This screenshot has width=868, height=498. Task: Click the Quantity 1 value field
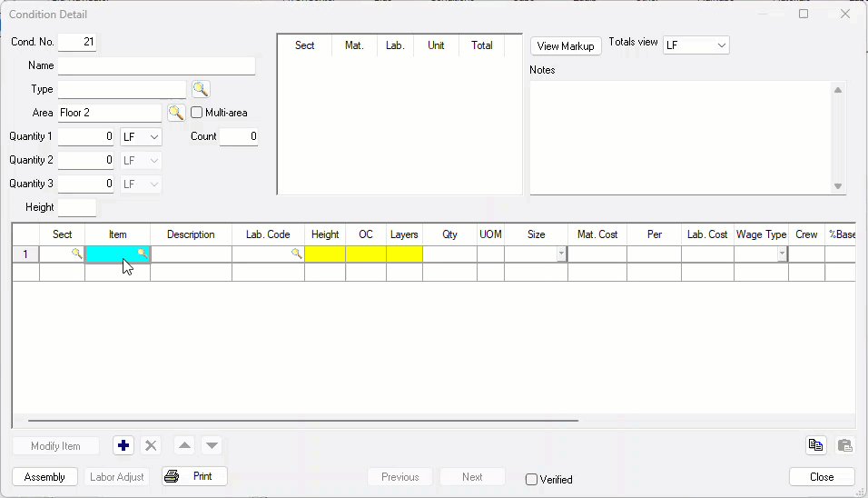tap(86, 136)
